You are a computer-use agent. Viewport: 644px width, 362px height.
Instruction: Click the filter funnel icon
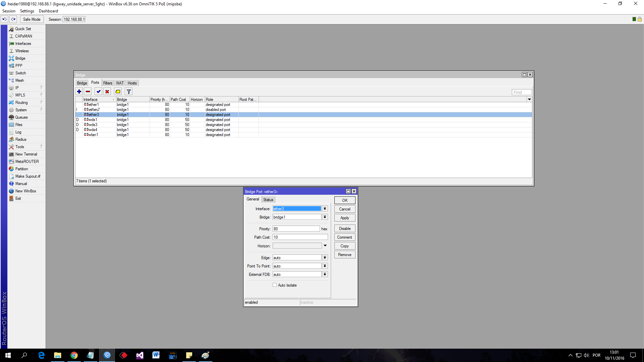point(128,92)
